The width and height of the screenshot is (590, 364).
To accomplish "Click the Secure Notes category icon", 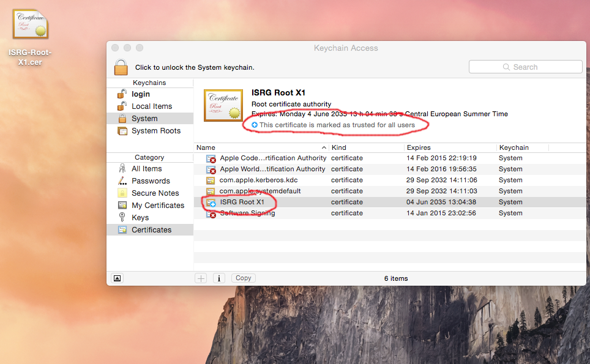I will click(122, 193).
